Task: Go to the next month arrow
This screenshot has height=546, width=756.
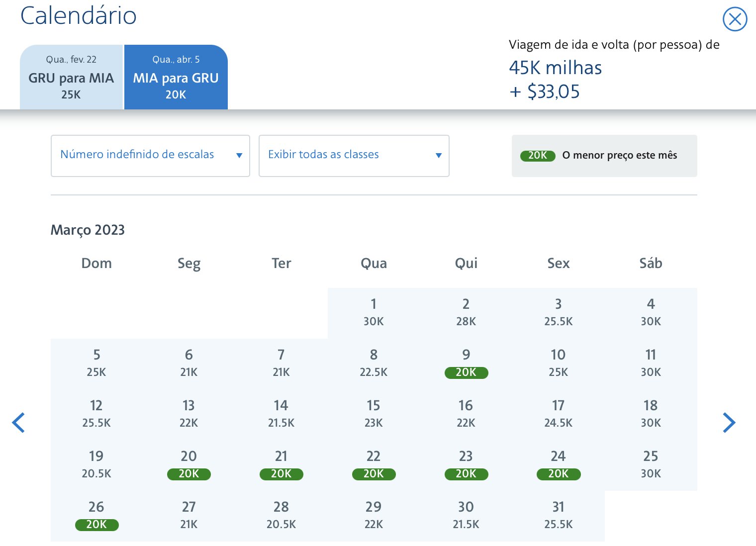Action: [729, 423]
